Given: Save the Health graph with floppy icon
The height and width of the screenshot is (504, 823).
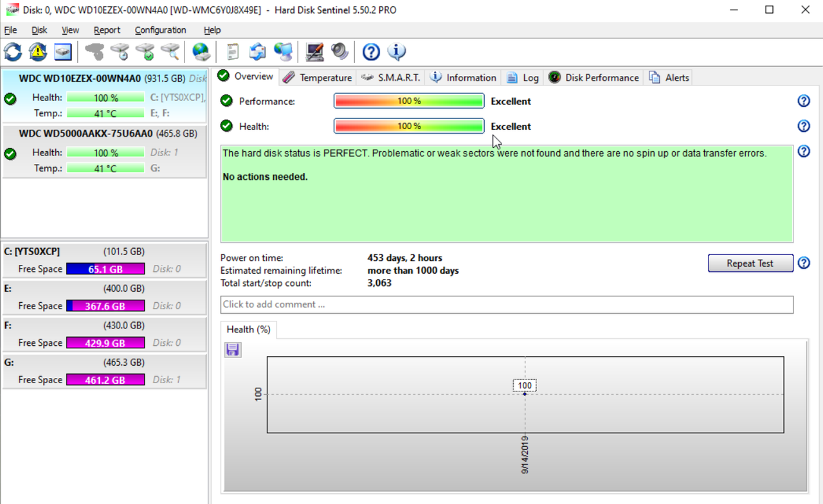Looking at the screenshot, I should 233,350.
